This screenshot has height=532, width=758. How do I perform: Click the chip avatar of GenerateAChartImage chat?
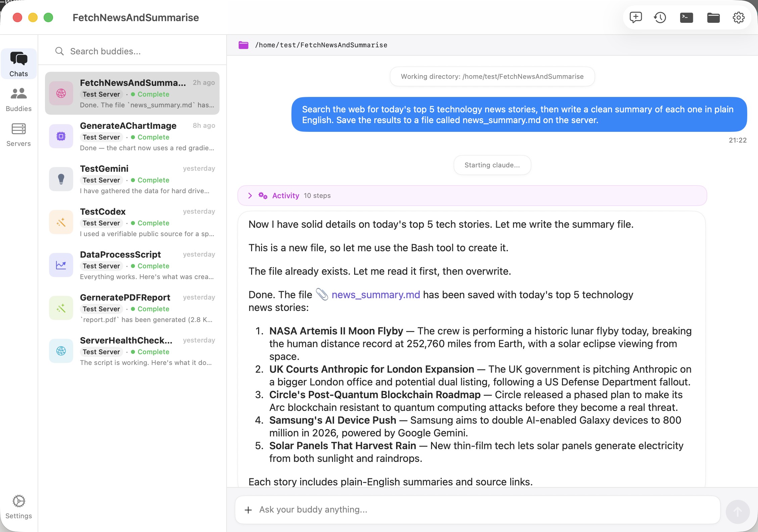tap(61, 136)
